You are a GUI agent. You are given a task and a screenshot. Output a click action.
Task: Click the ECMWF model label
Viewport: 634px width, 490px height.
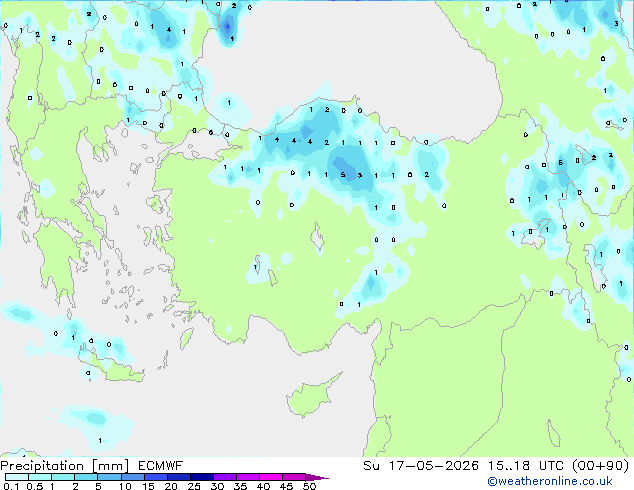tap(161, 466)
